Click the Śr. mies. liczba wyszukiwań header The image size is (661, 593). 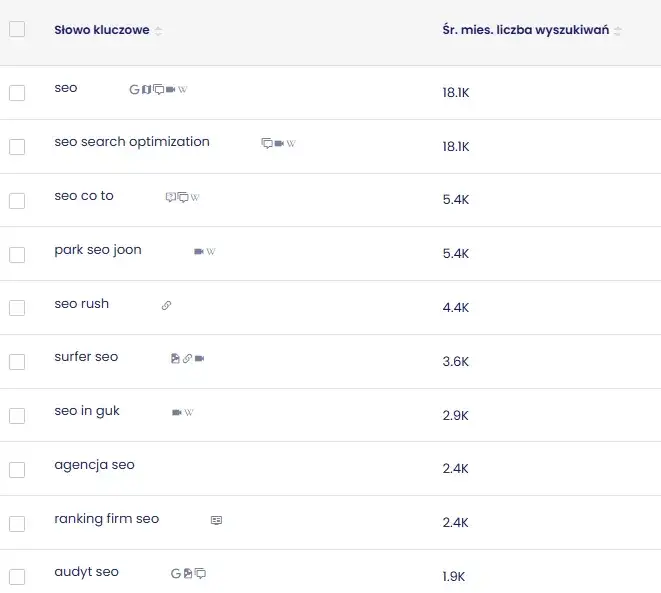pos(525,30)
